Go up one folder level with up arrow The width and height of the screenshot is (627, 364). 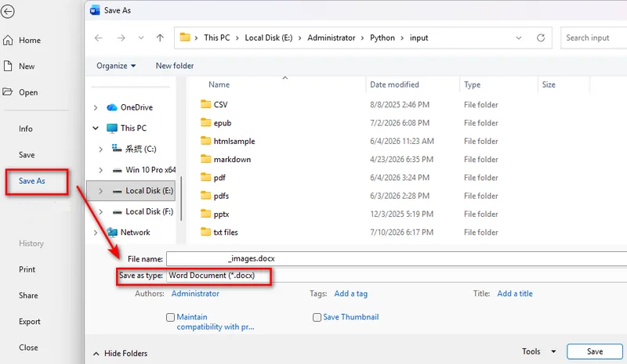[x=160, y=38]
